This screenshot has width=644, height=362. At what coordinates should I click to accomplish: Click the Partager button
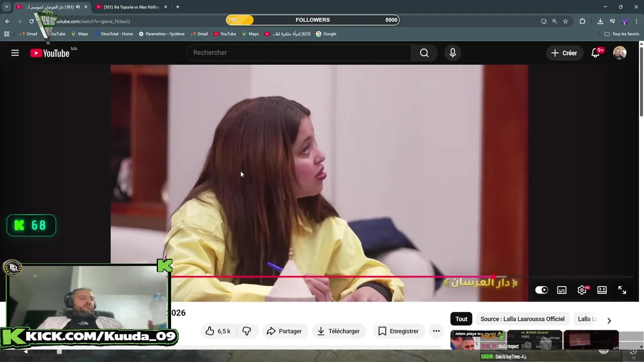pos(284,331)
